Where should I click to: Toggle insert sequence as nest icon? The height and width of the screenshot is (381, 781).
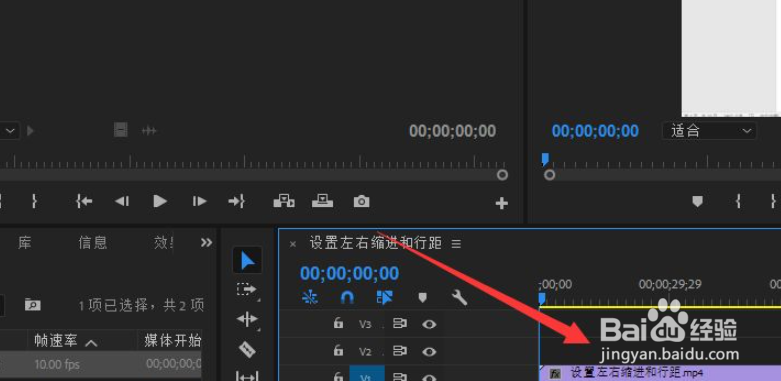[x=309, y=298]
